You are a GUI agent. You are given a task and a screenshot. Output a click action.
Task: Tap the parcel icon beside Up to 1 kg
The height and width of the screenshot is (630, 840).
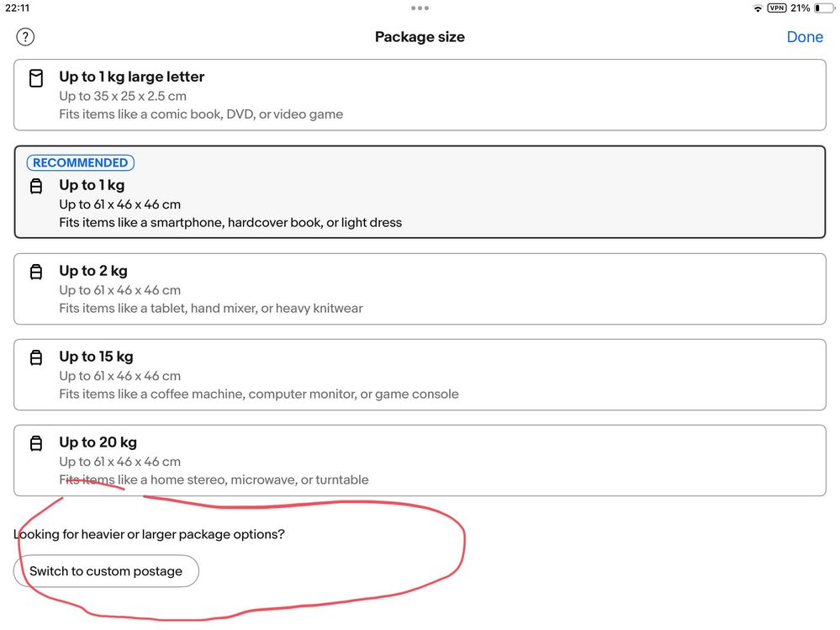[x=36, y=186]
